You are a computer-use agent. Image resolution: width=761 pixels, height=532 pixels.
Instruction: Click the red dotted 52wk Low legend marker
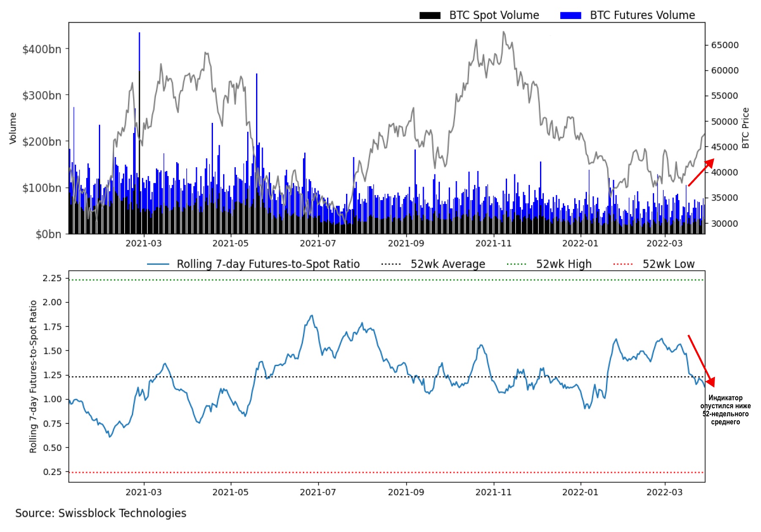pyautogui.click(x=623, y=265)
